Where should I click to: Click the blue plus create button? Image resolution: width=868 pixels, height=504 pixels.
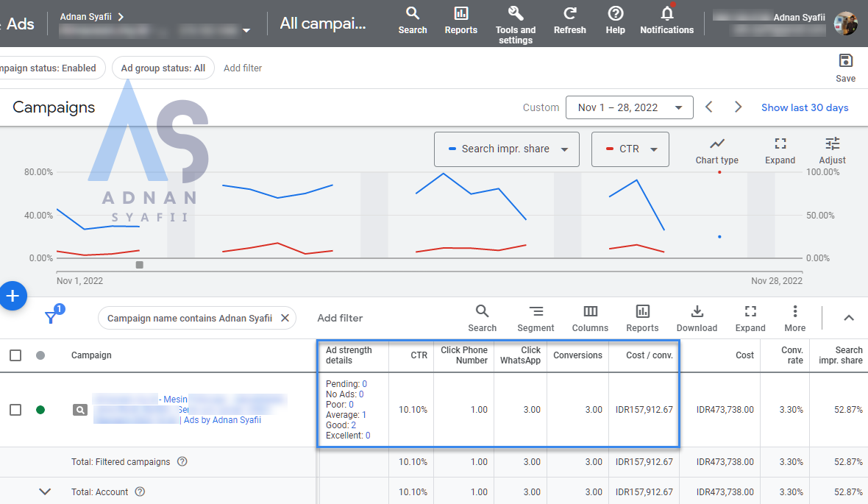[x=13, y=296]
